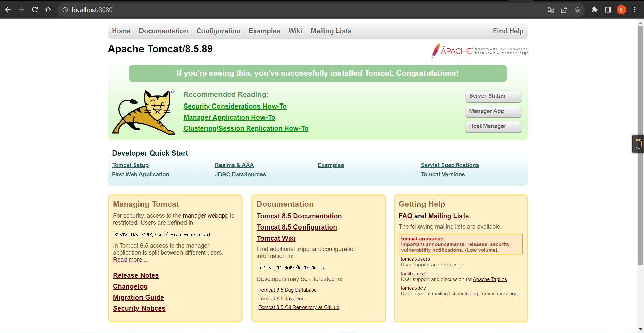Open the Changelog link
The image size is (644, 333).
130,286
